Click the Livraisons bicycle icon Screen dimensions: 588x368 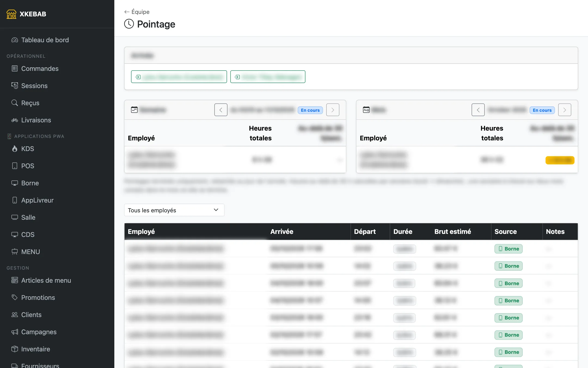click(15, 120)
